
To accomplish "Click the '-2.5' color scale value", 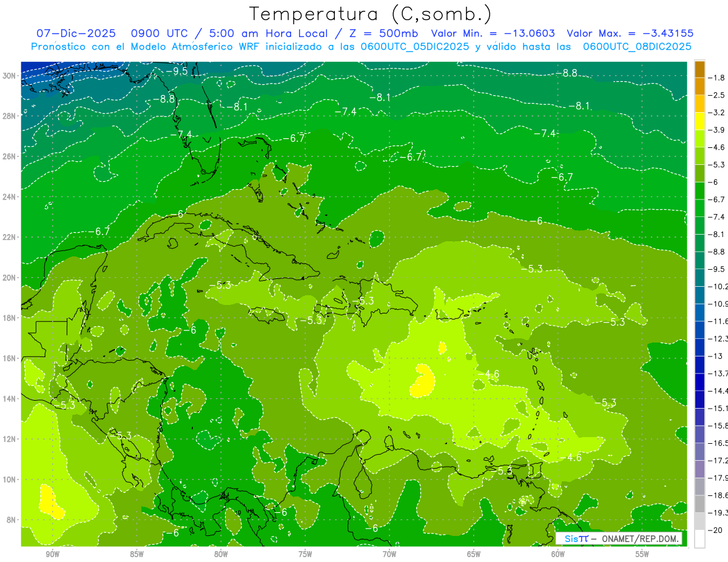I will click(718, 95).
